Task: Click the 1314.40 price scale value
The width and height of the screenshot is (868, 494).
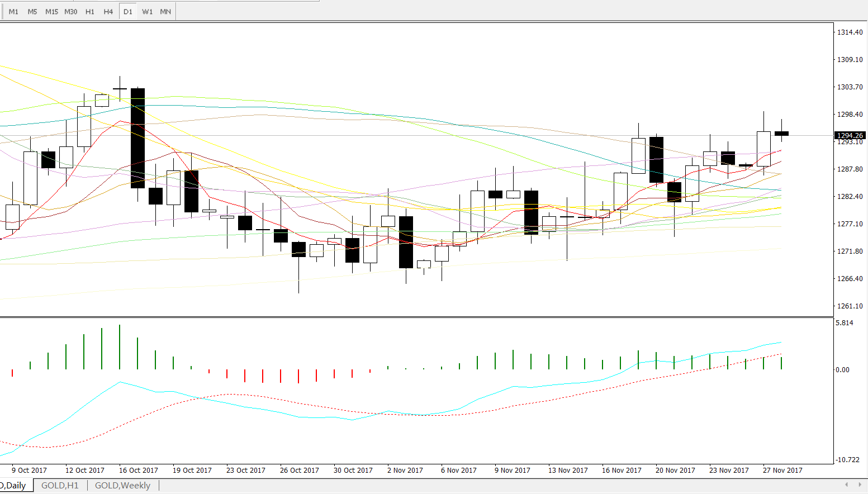Action: point(849,32)
